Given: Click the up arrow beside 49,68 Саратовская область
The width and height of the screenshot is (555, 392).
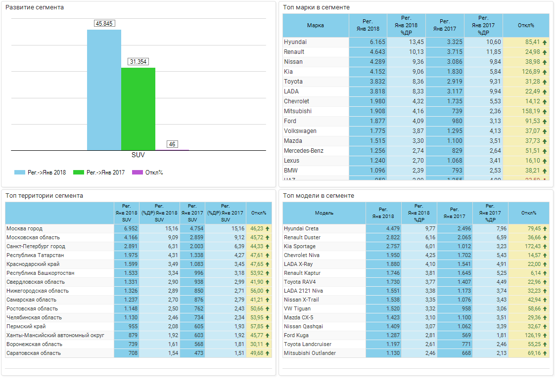Looking at the screenshot, I should [267, 353].
